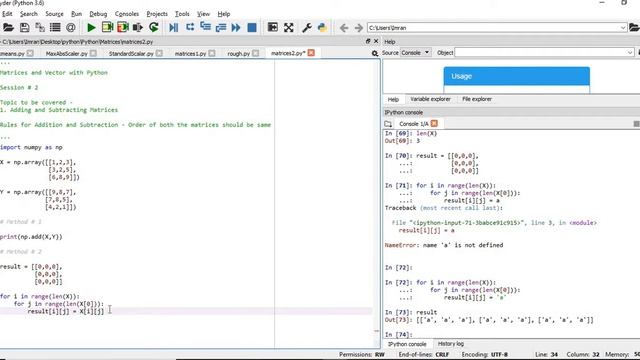The image size is (640, 360).
Task: Switch to the Variable explorer tab
Action: pos(430,99)
